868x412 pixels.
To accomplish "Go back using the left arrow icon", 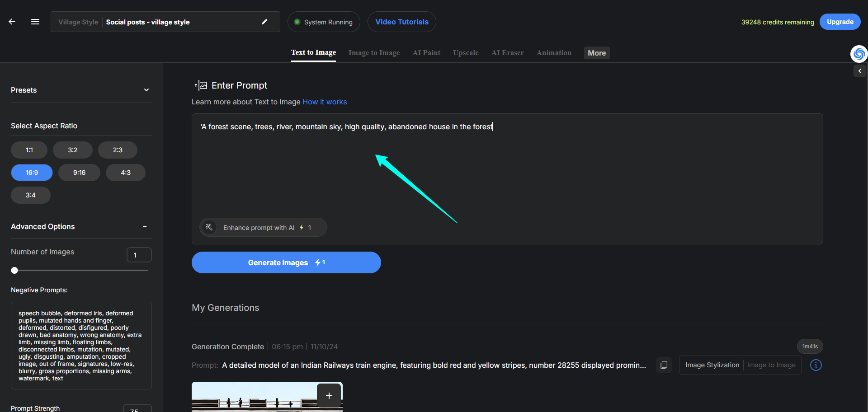I will [x=12, y=22].
